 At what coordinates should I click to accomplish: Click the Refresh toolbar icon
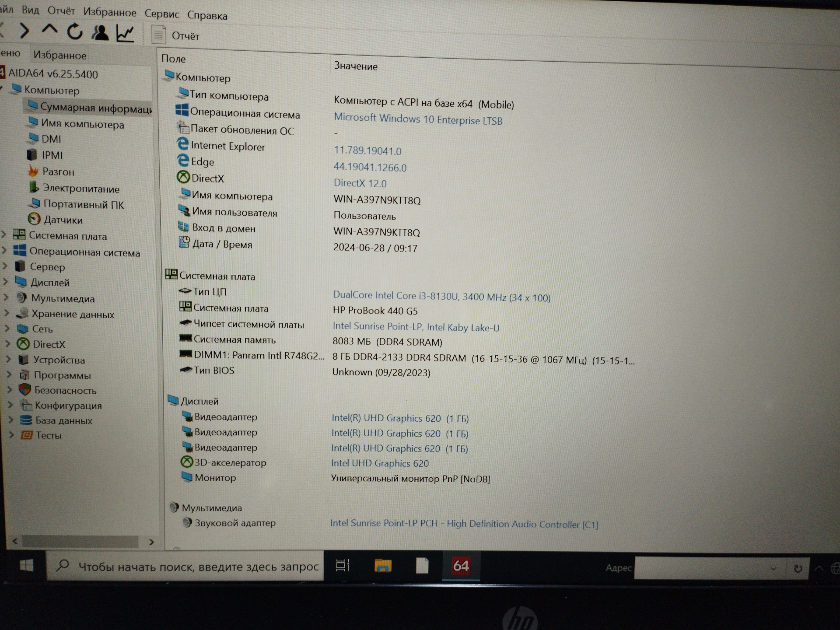pyautogui.click(x=75, y=32)
